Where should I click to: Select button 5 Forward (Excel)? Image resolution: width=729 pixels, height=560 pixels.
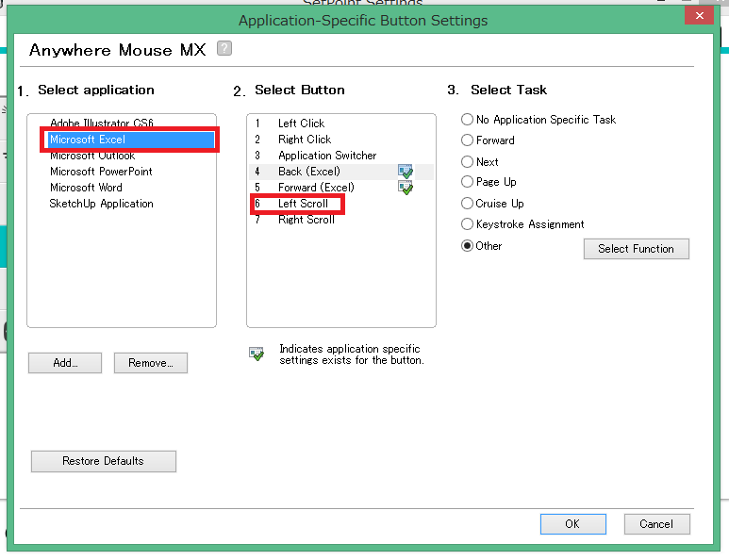click(x=341, y=188)
